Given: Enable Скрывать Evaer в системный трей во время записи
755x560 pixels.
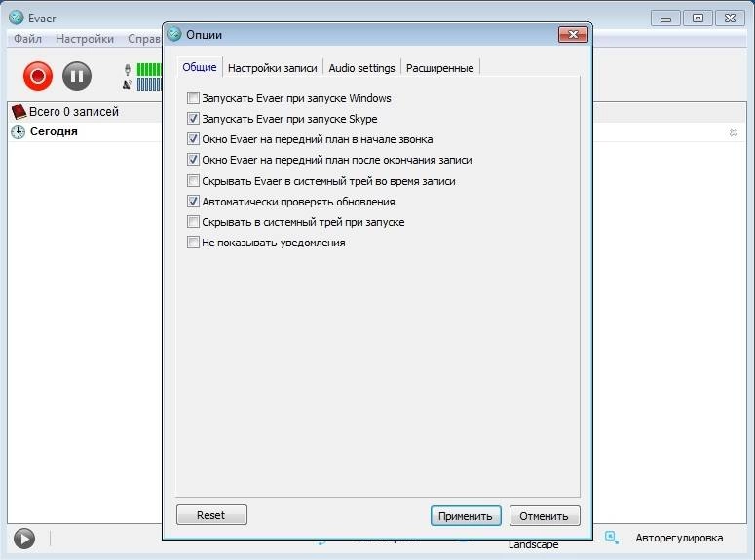Looking at the screenshot, I should pos(193,181).
